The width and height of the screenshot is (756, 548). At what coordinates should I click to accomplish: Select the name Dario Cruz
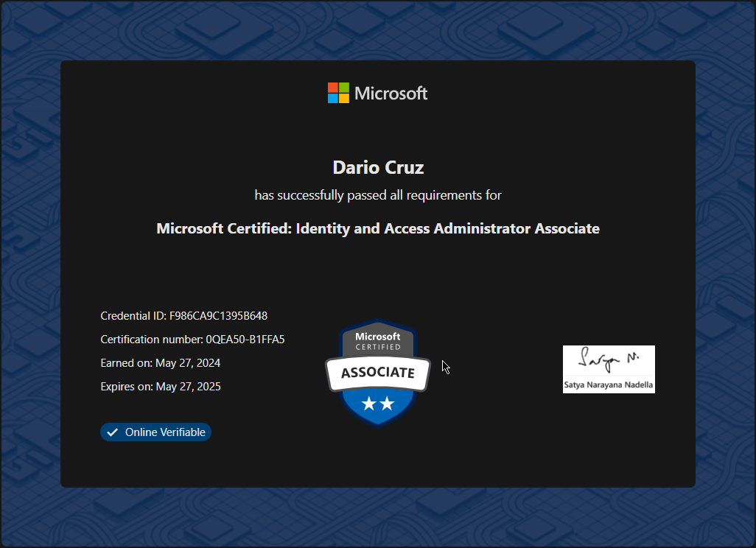[x=378, y=167]
